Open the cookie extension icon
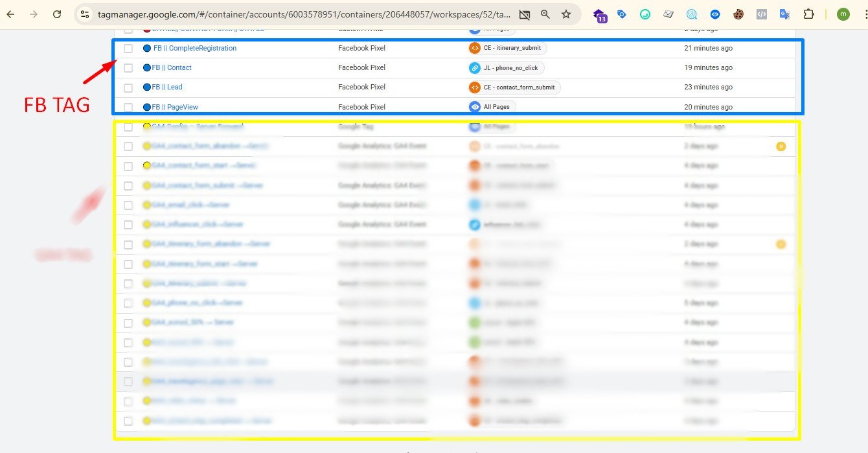The height and width of the screenshot is (453, 868). 738,14
